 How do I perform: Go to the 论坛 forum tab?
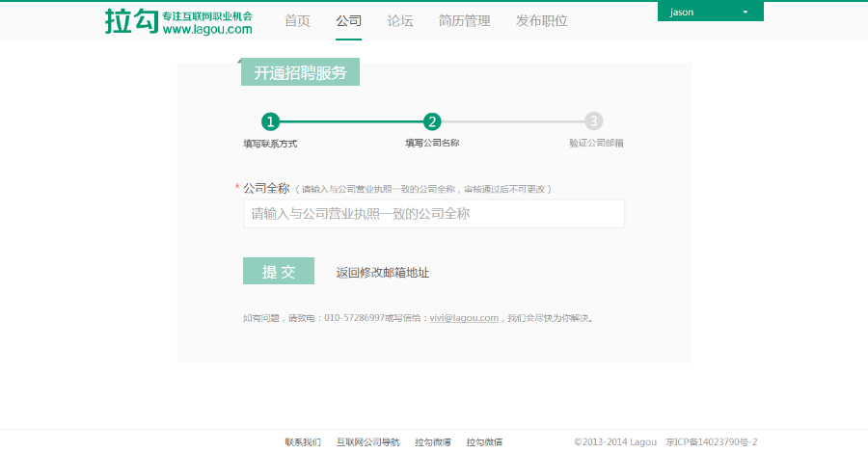pos(400,21)
